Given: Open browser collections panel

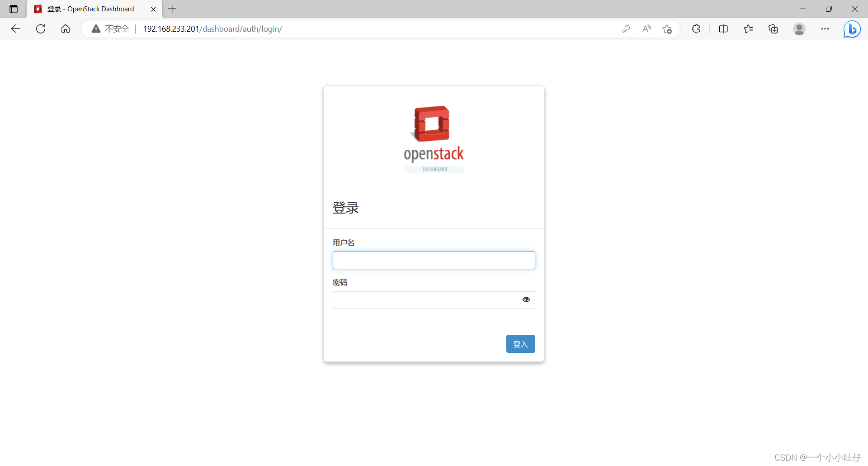Looking at the screenshot, I should point(773,29).
